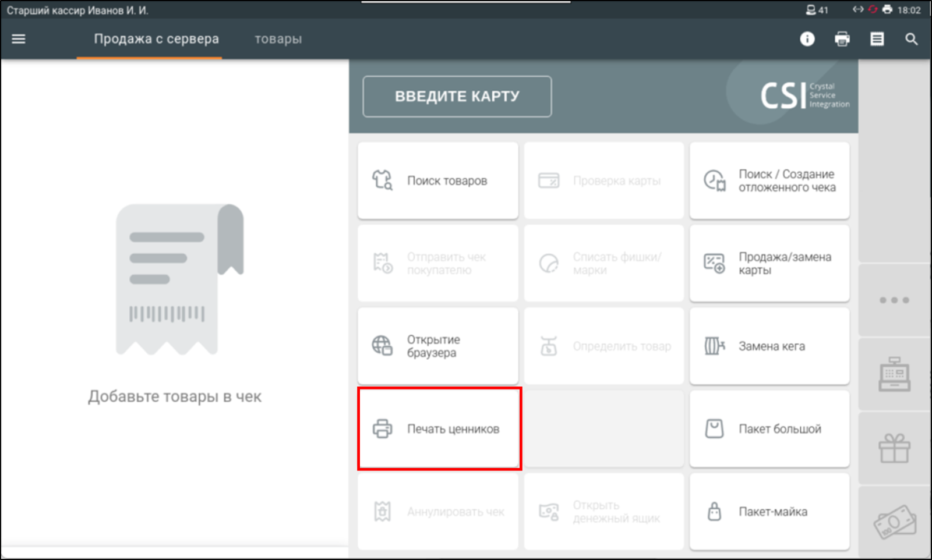Click the search magnifier icon
The image size is (932, 560).
pyautogui.click(x=911, y=39)
